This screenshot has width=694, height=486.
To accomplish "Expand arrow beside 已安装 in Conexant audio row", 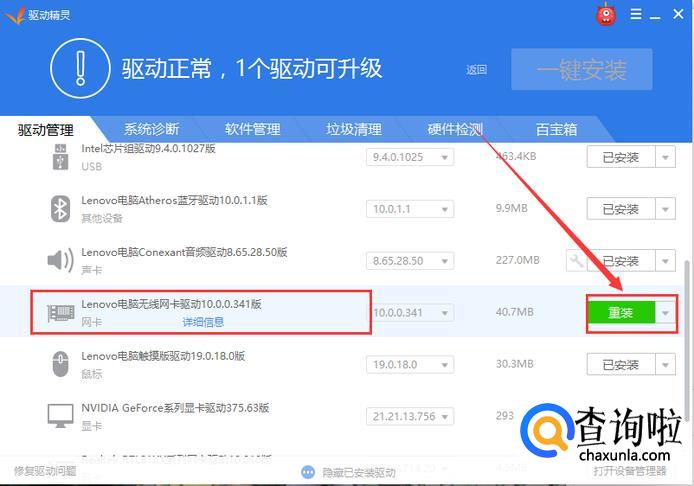I will (665, 261).
